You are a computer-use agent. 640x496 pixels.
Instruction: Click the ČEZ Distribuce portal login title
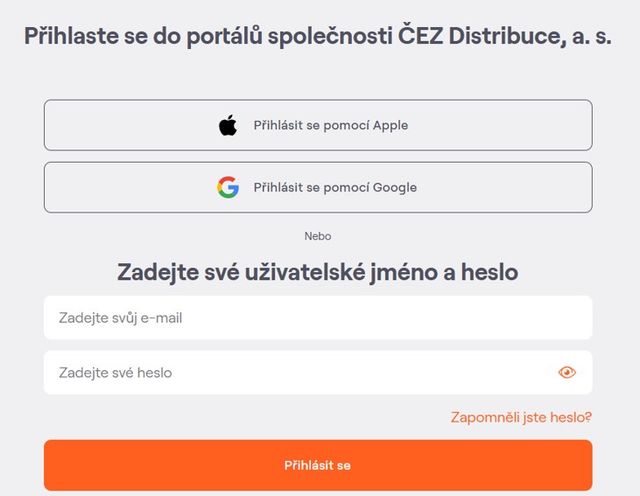coord(318,36)
